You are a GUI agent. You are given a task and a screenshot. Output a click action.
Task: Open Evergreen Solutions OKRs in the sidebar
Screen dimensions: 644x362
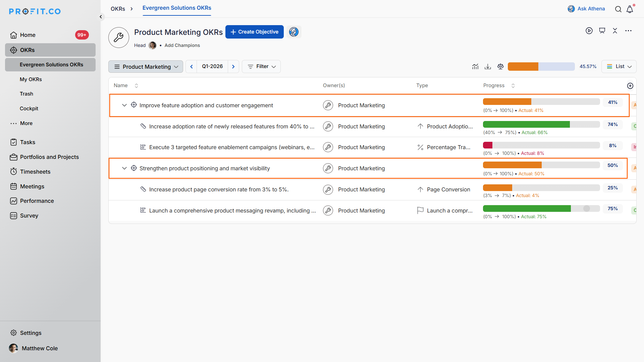coord(50,65)
